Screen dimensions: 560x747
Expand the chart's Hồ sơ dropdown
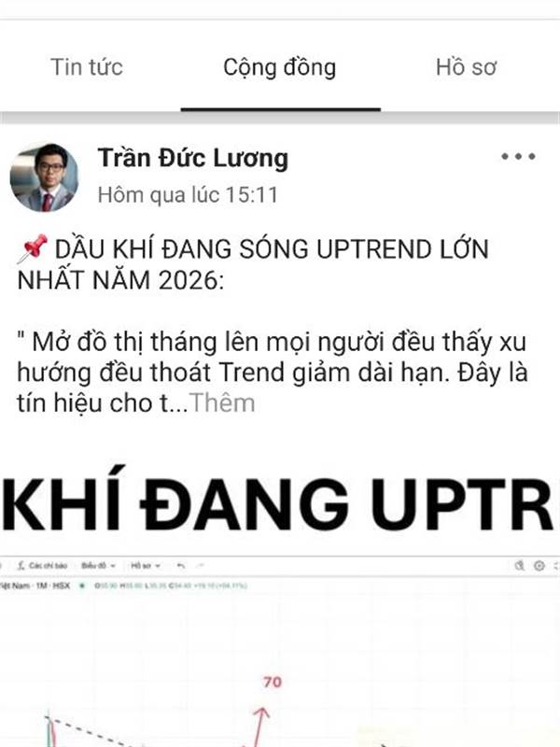click(x=146, y=566)
